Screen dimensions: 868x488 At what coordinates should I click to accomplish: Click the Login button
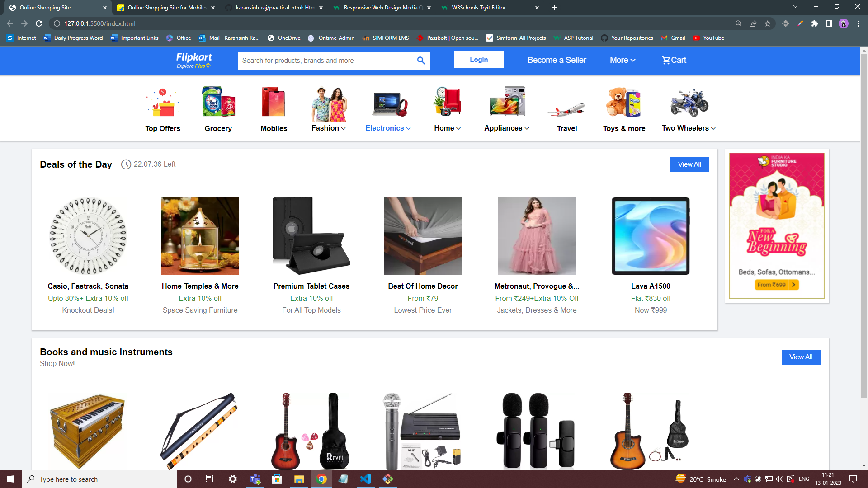pos(479,60)
